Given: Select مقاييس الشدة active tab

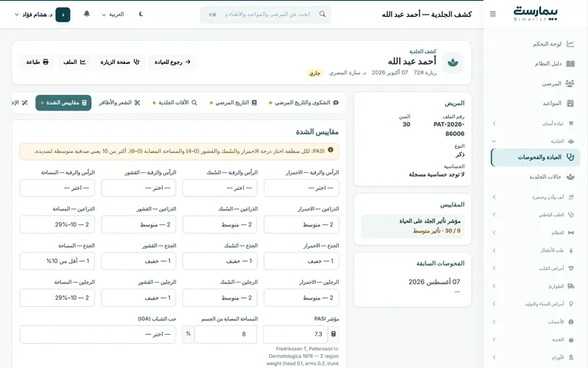Looking at the screenshot, I should click(x=63, y=103).
